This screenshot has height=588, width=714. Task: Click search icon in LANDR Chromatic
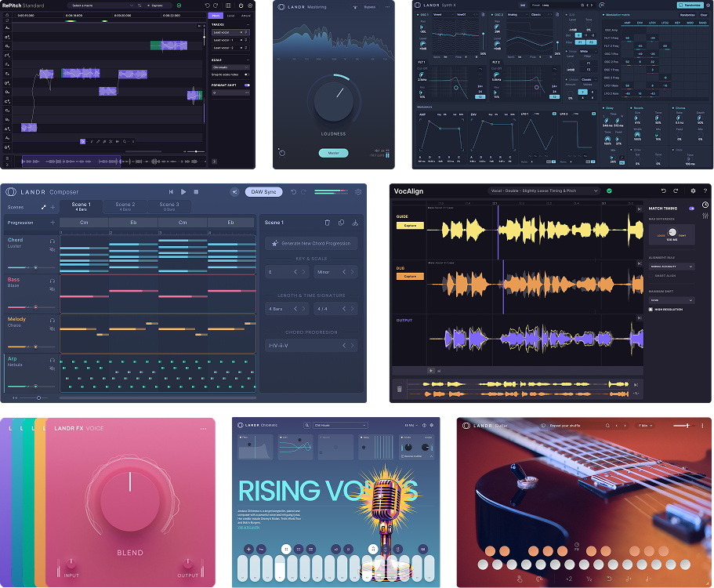click(x=307, y=425)
